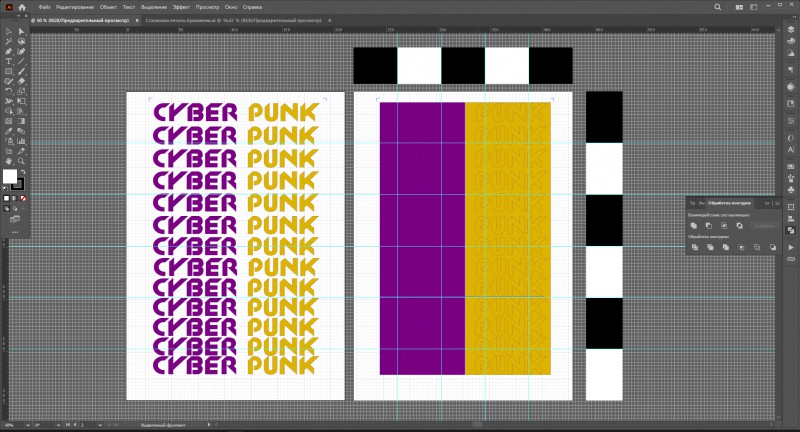The height and width of the screenshot is (432, 800).
Task: Open the Эффект menu
Action: 181,7
